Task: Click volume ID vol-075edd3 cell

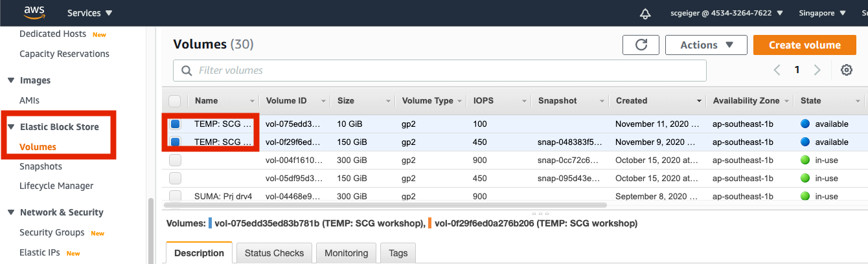Action: pos(293,124)
